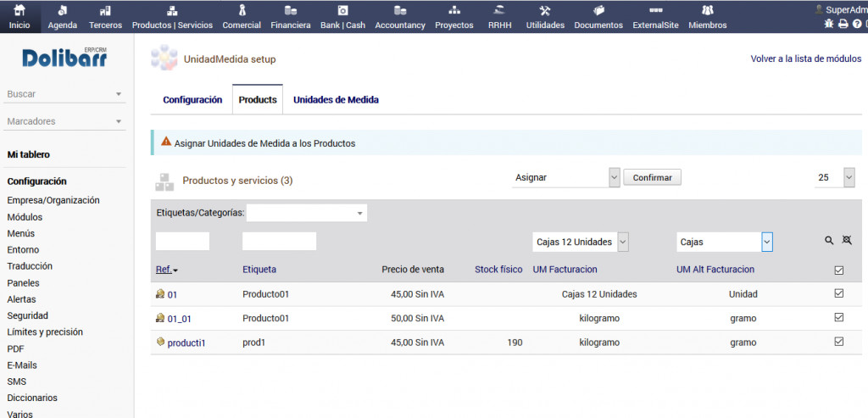The height and width of the screenshot is (418, 868).
Task: Sort by UM Alt Facturacion column header
Action: (x=715, y=270)
